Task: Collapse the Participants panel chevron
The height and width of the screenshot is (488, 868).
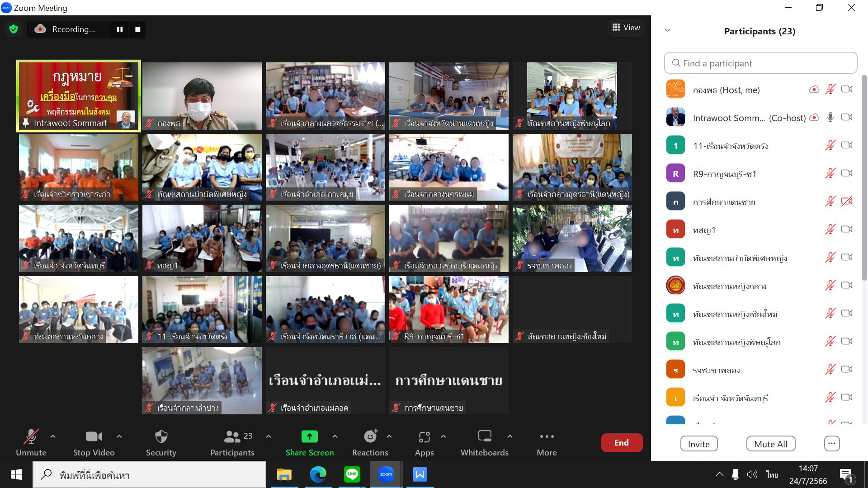Action: point(667,31)
